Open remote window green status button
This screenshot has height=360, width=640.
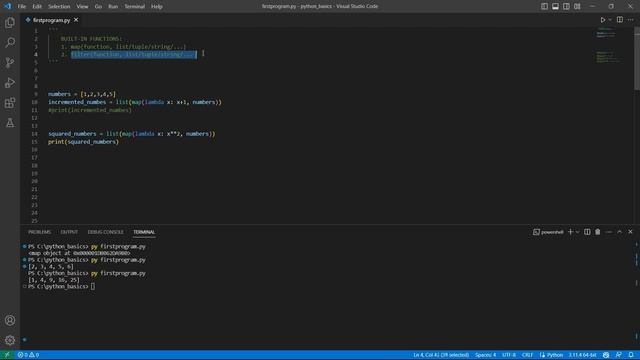coord(7,355)
